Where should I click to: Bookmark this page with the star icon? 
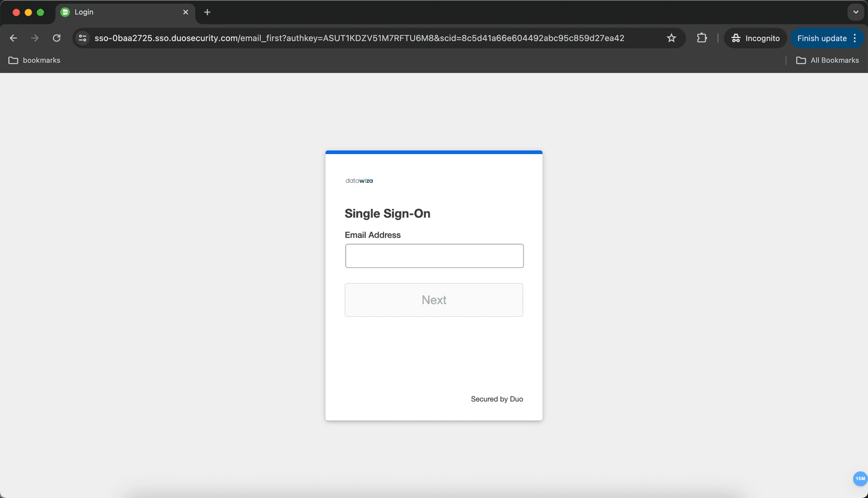pos(672,38)
